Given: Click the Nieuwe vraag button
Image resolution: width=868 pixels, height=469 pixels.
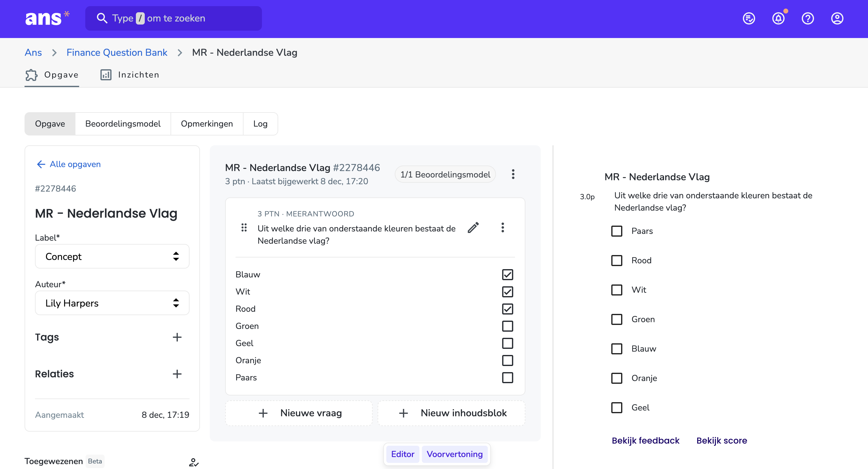Looking at the screenshot, I should click(299, 413).
